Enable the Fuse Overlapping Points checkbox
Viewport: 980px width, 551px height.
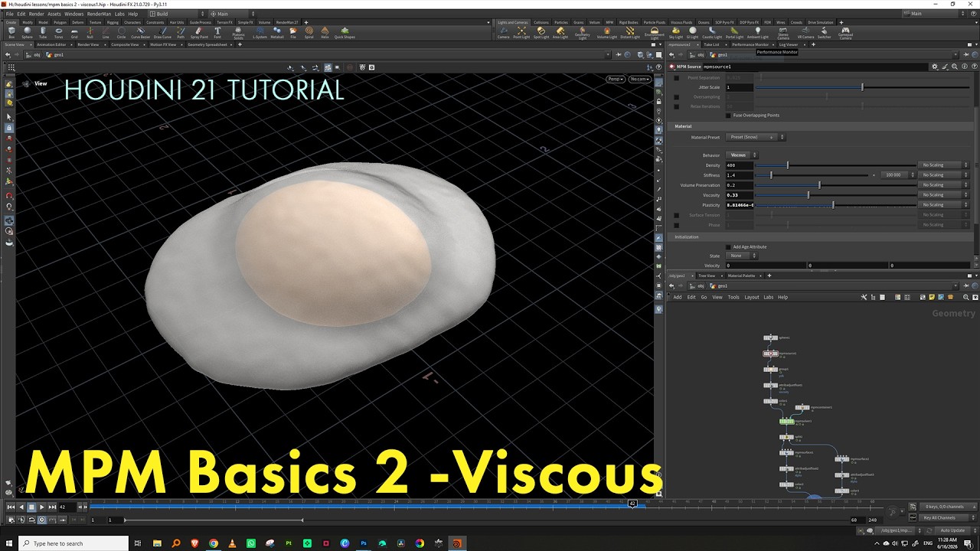[728, 115]
